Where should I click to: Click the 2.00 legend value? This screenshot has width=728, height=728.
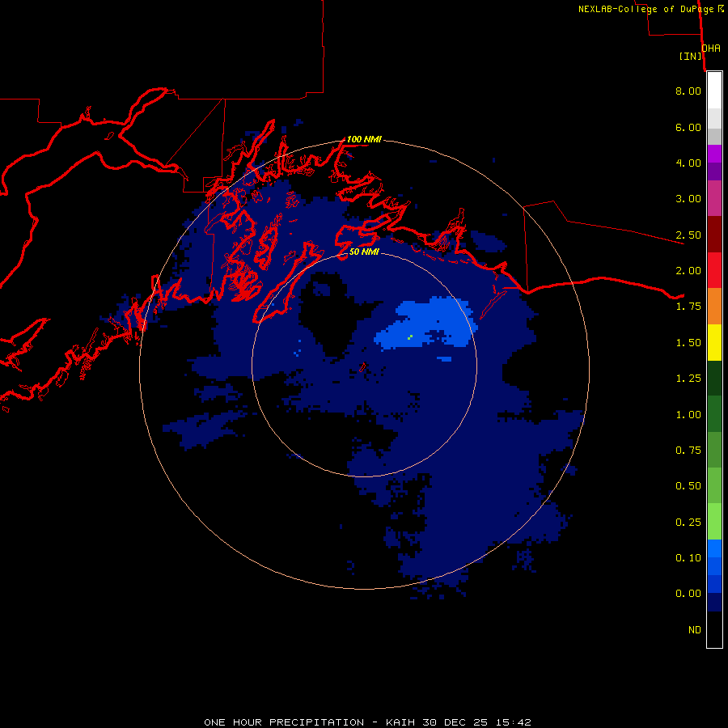(x=688, y=271)
